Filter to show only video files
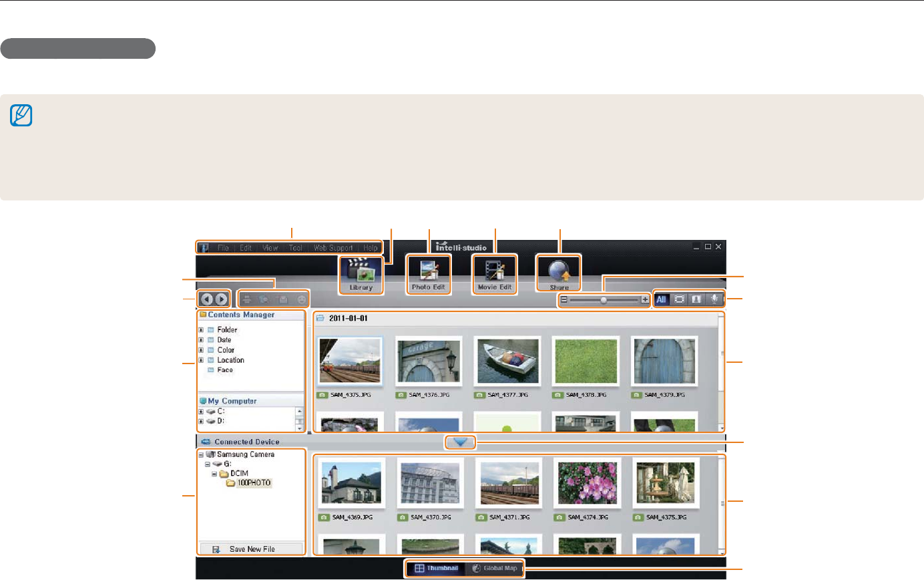Screen dimensions: 924x580 (x=680, y=299)
